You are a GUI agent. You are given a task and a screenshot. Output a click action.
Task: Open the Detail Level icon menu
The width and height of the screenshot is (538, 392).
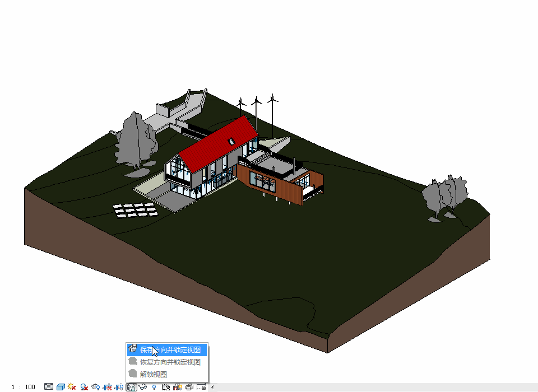pos(49,386)
